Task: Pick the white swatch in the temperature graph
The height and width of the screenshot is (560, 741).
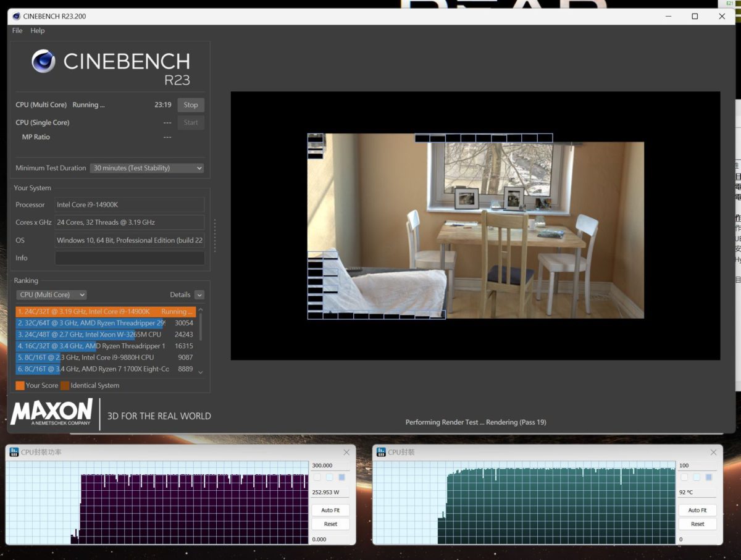Action: (x=684, y=477)
